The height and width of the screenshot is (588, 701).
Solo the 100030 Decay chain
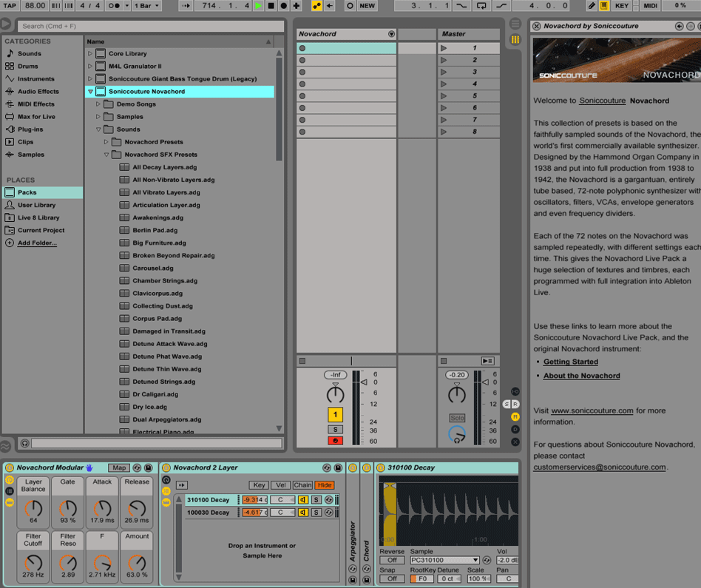[x=316, y=513]
